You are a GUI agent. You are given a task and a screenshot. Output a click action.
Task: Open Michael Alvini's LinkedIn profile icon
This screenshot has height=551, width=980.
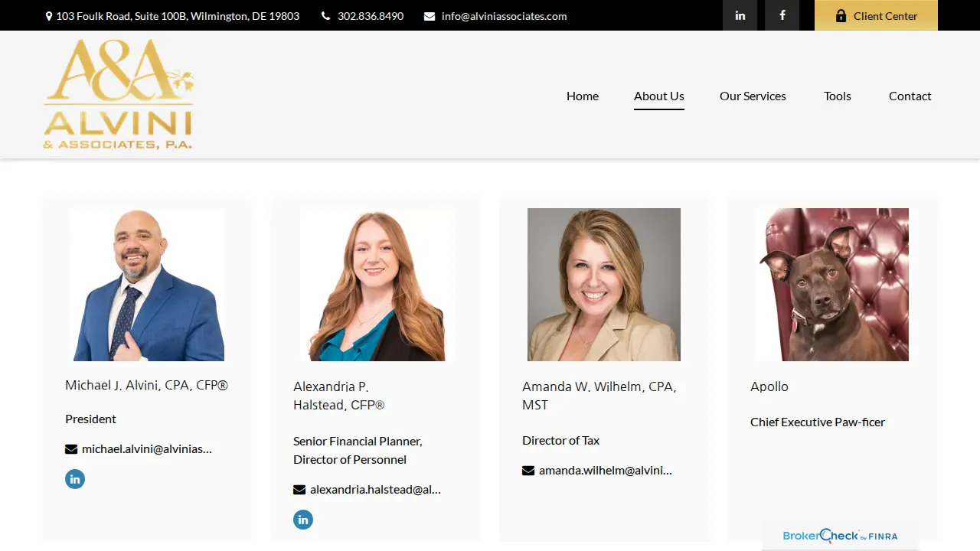pos(75,479)
